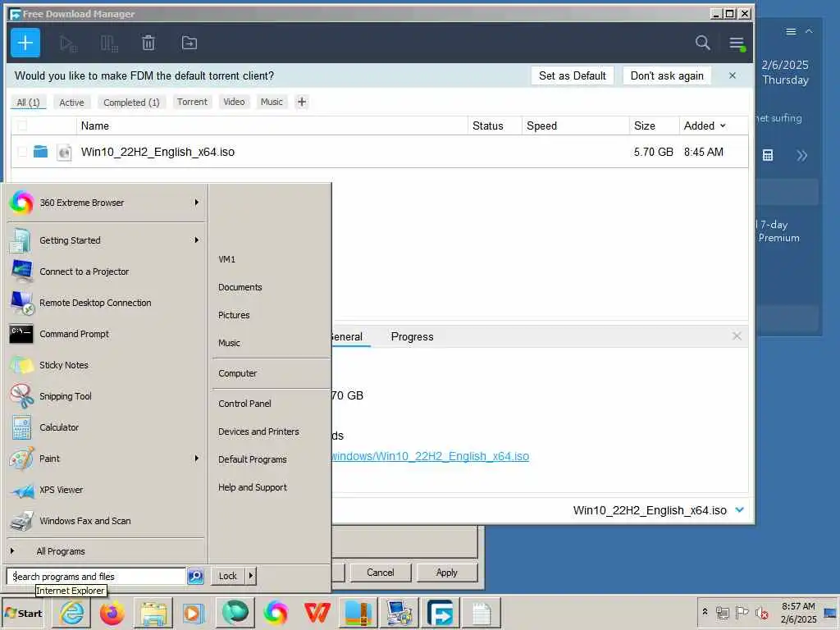Expand 360 Extreme Browser submenu arrow
840x630 pixels.
point(197,203)
